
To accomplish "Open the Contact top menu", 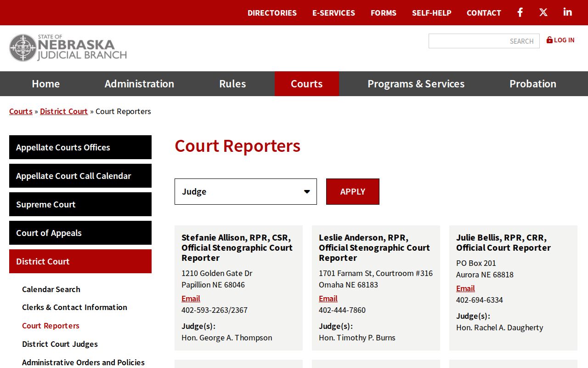I will click(484, 13).
